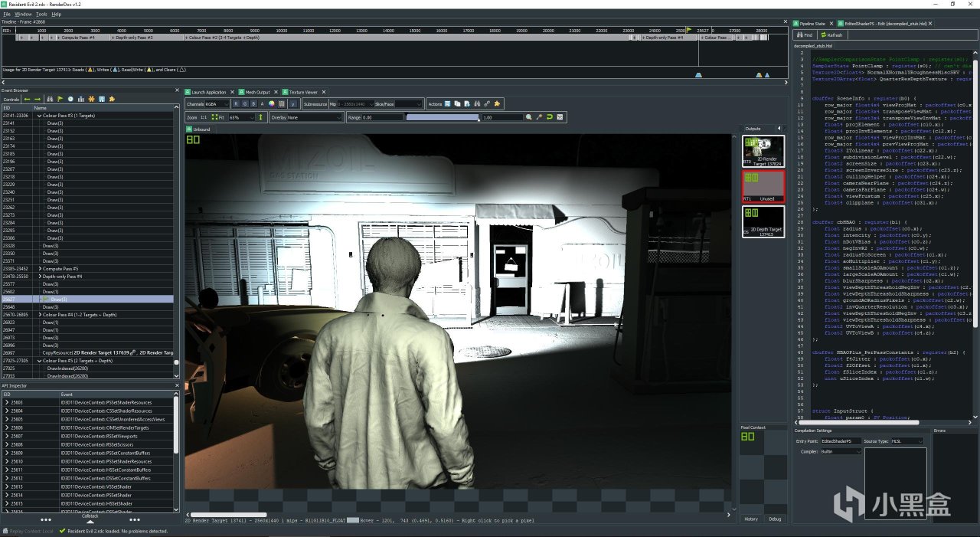The image size is (980, 537).
Task: Expand API call 25603 in API Inspector
Action: pos(7,402)
